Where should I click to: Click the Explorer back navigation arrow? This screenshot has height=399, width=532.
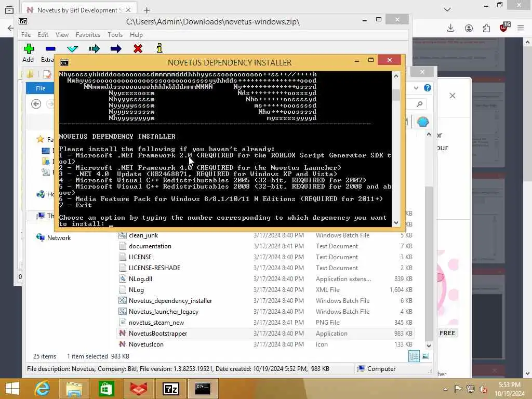(36, 104)
